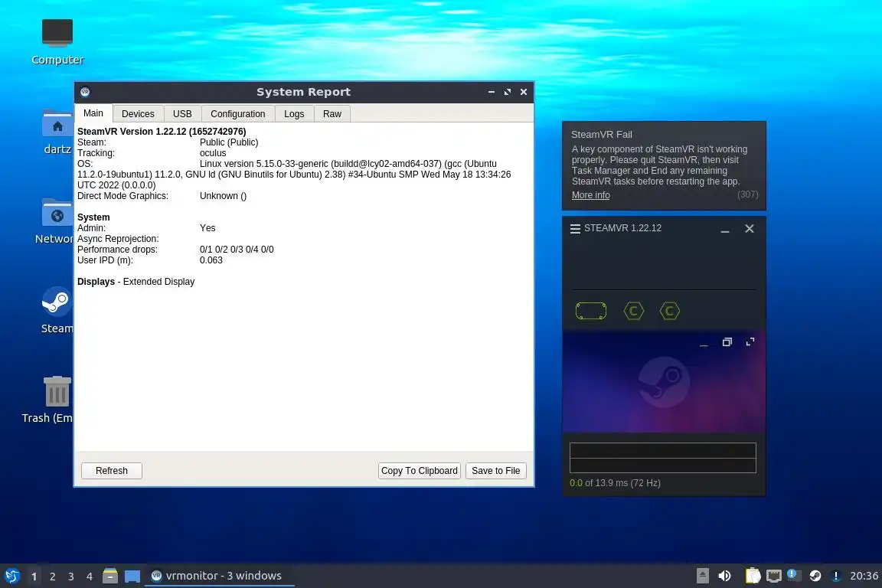Open the dartz home folder icon

pos(57,132)
